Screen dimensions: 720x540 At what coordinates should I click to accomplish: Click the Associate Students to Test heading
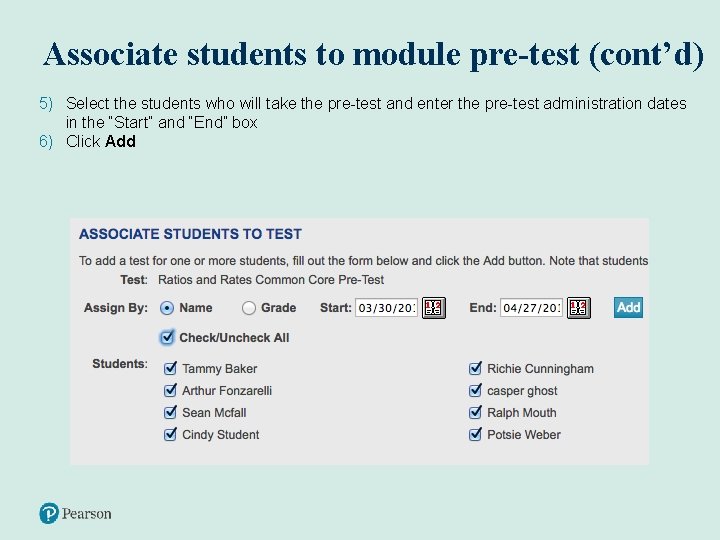click(190, 234)
